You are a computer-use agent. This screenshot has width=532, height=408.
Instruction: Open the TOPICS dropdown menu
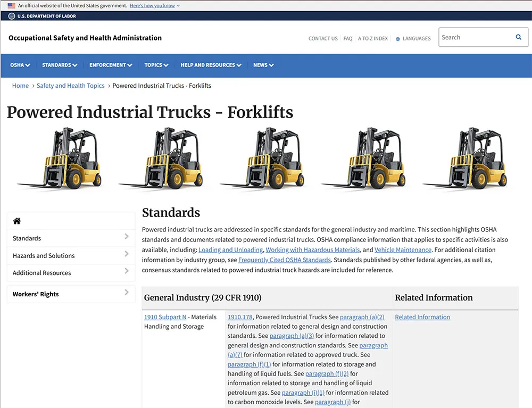[156, 65]
